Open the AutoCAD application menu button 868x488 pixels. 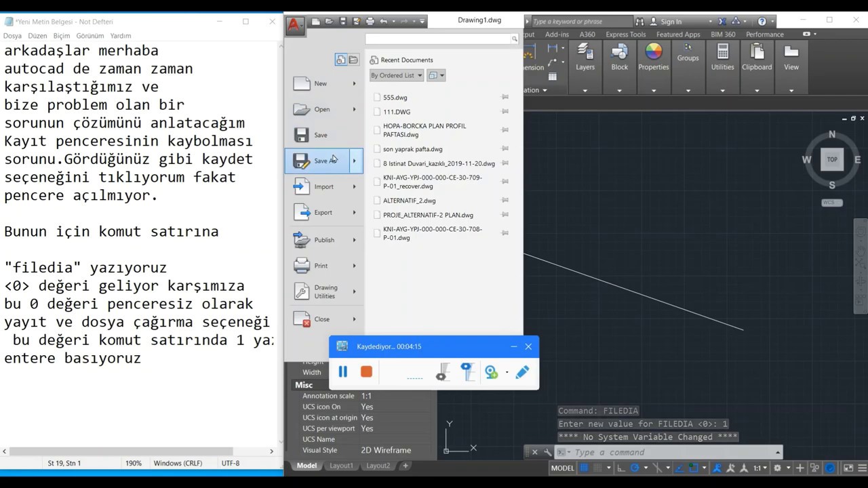point(294,26)
